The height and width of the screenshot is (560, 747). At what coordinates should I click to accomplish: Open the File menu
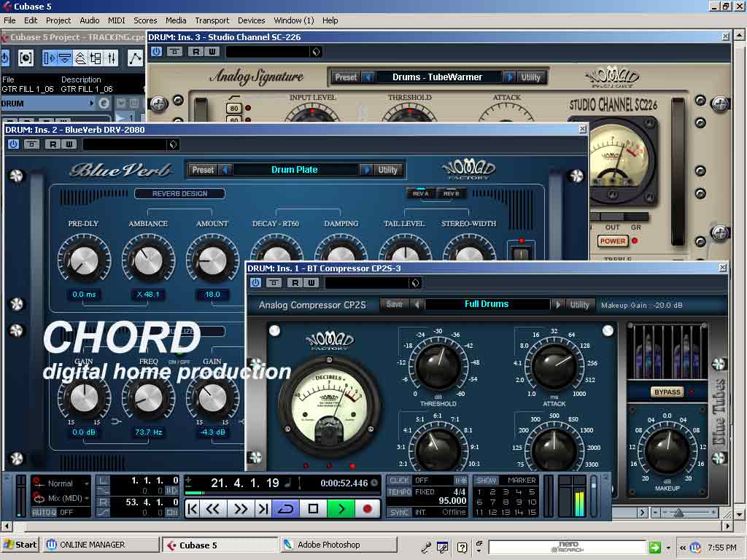(x=9, y=20)
